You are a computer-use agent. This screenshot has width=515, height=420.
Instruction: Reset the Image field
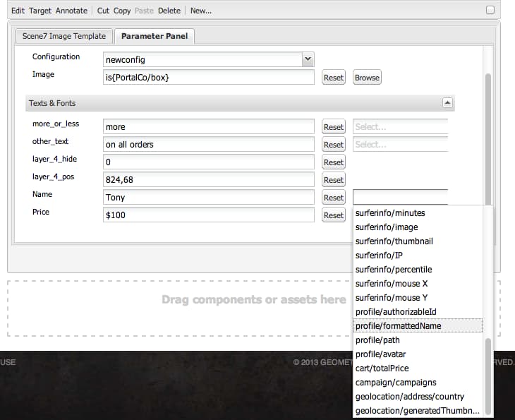point(334,78)
